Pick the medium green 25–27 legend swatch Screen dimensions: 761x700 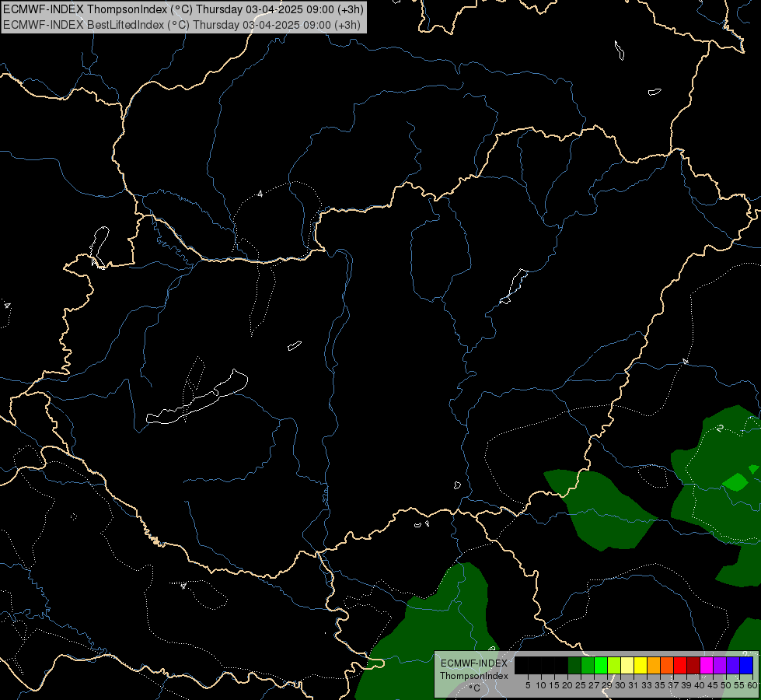(x=587, y=665)
